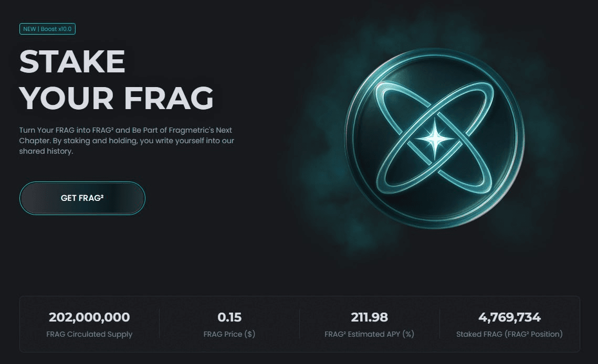Viewport: 598px width, 364px height.
Task: Select the 202,000,000 circulated supply value
Action: click(89, 317)
